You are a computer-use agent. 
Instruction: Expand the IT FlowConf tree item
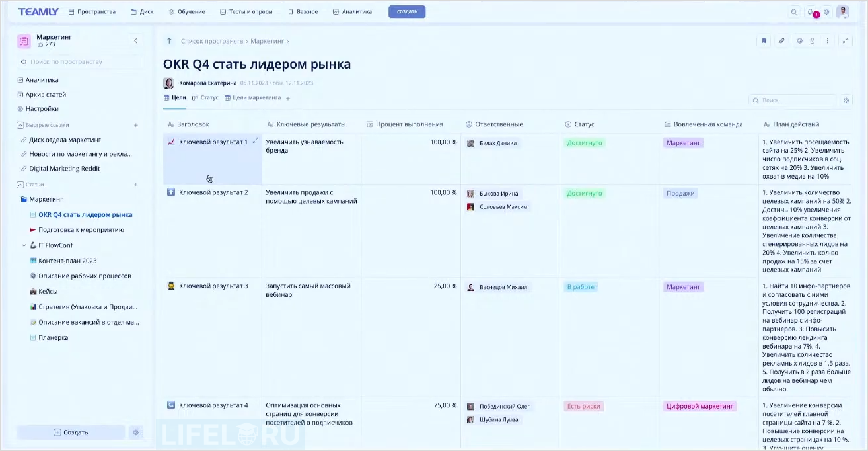click(22, 245)
